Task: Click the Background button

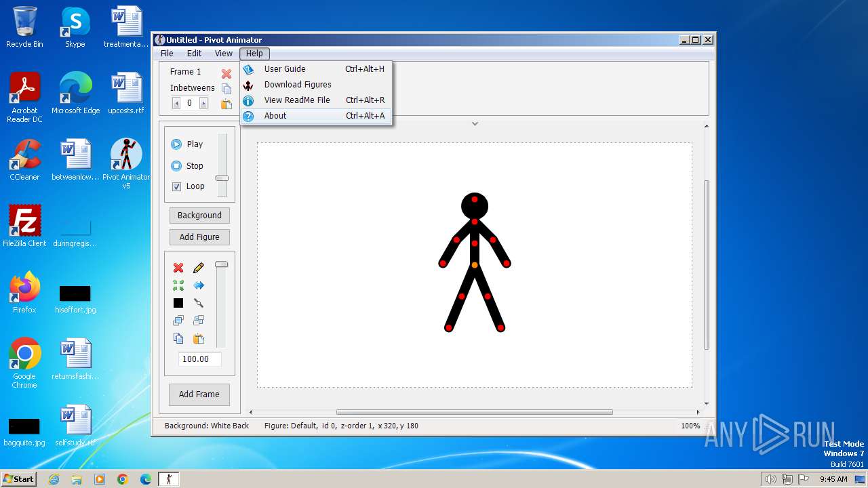Action: [x=199, y=216]
